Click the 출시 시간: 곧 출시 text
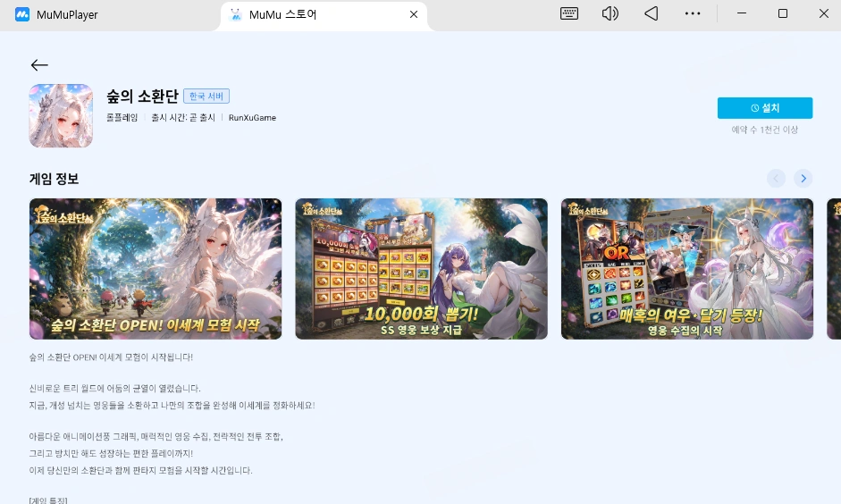 pos(183,117)
